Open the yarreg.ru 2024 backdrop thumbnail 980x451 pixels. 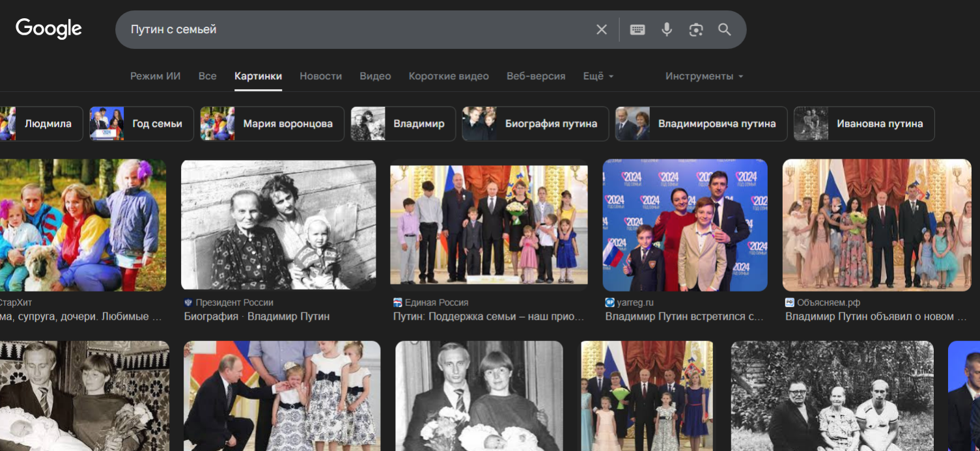[685, 225]
